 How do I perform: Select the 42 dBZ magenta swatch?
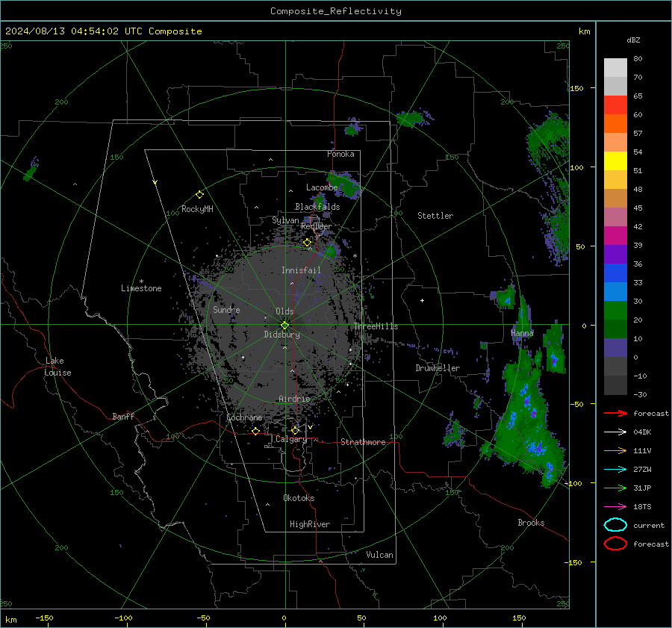point(615,235)
